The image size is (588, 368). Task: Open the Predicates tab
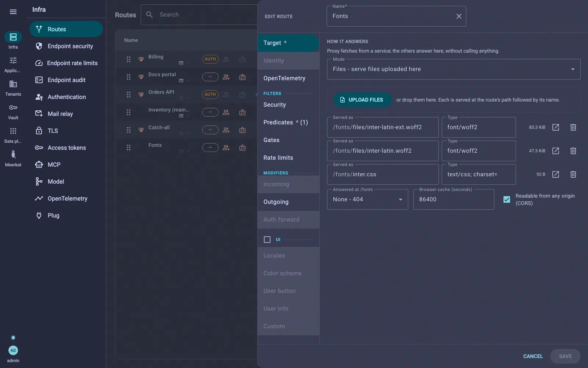(288, 123)
